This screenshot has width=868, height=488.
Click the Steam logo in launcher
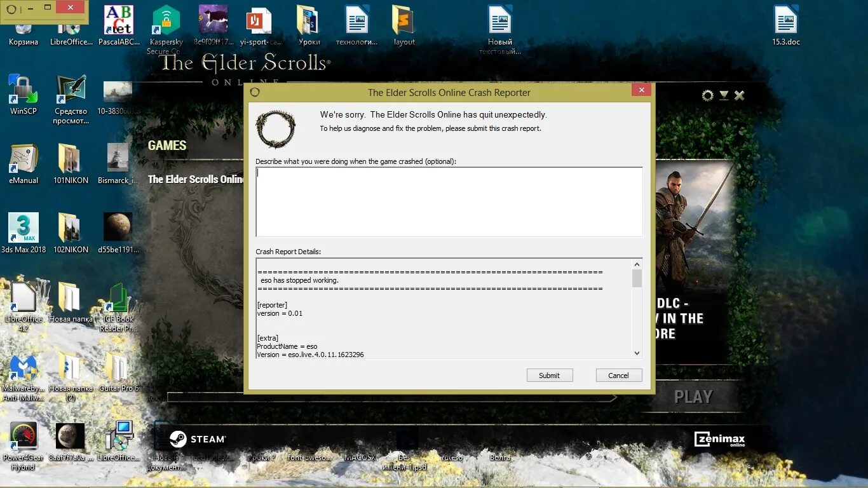pos(198,439)
